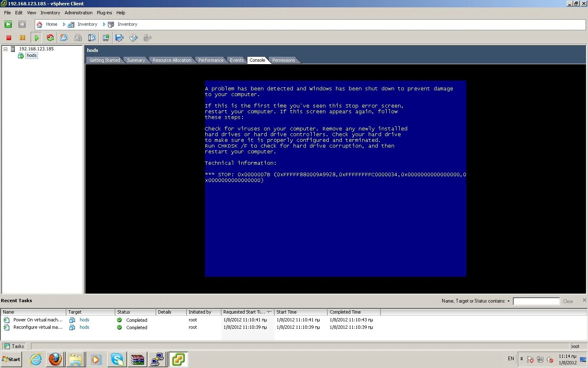Click the connect floppy device icon

coord(120,38)
